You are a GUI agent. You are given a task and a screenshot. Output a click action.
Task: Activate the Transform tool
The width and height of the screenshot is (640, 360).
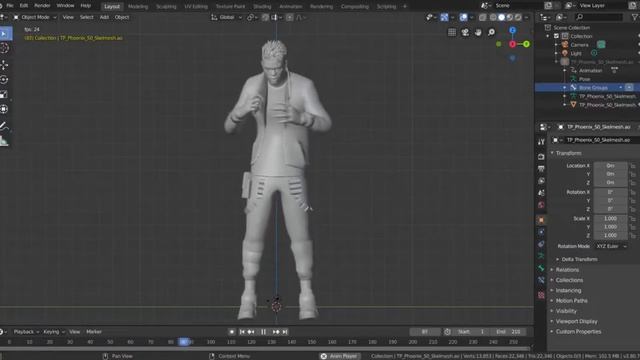point(4,109)
